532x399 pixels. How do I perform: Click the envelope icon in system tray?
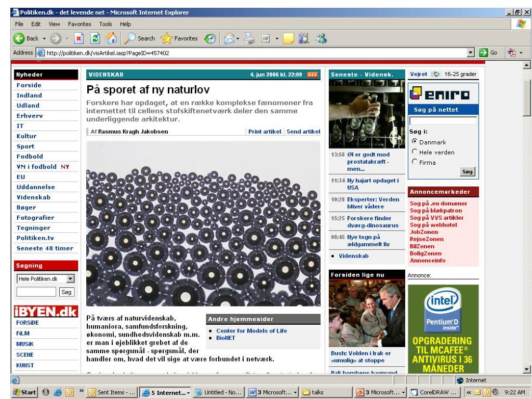click(x=477, y=392)
